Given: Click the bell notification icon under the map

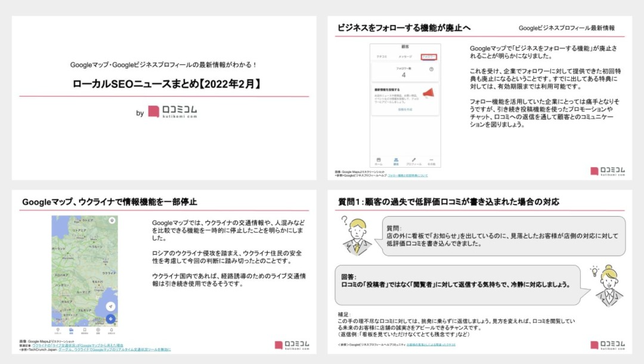Looking at the screenshot, I should [112, 330].
